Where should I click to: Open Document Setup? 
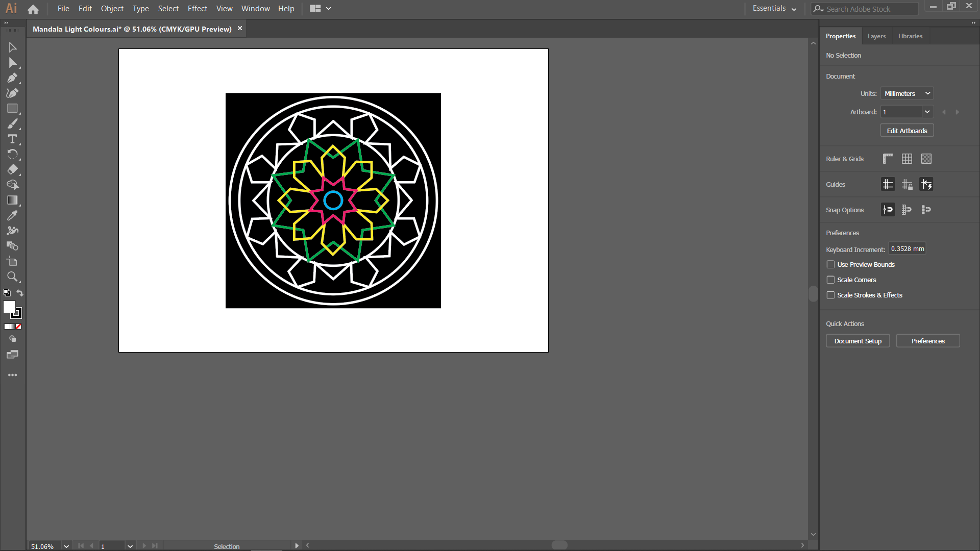click(857, 340)
